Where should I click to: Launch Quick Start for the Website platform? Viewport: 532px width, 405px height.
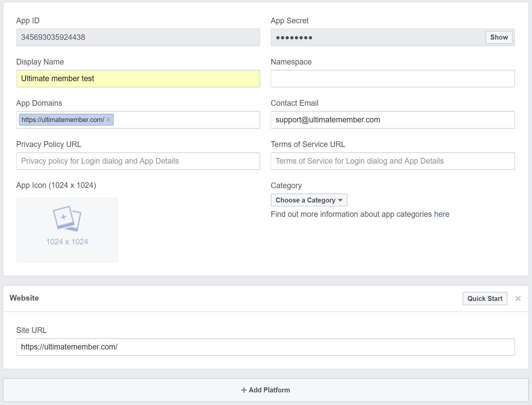(484, 298)
